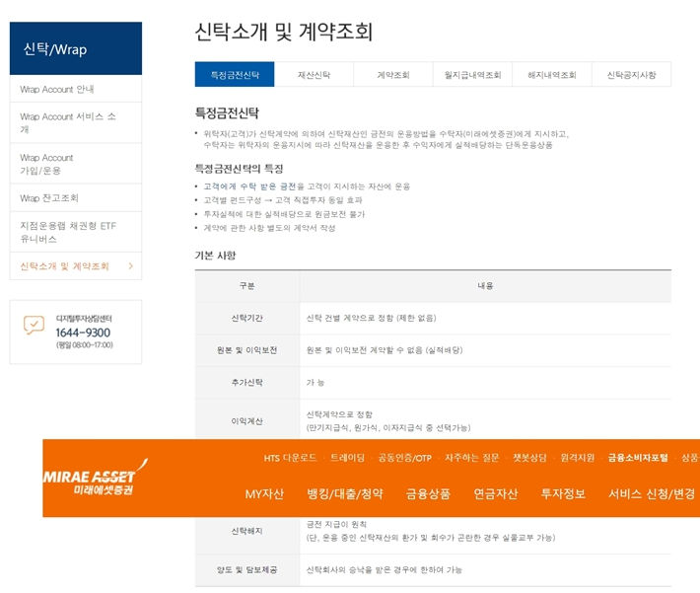Select the active 특정금전신탁 tab
Viewport: 700px width, 593px height.
pyautogui.click(x=235, y=75)
